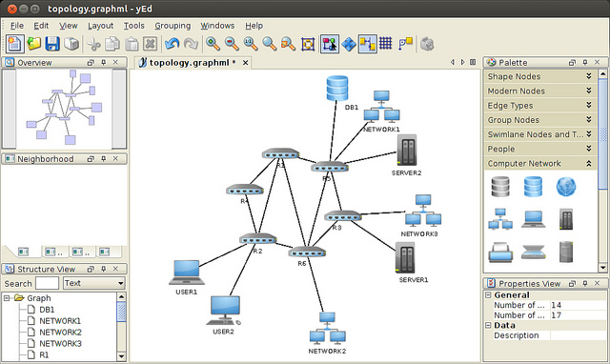Image resolution: width=610 pixels, height=364 pixels.
Task: Toggle the selection mode toolbar button
Action: point(330,44)
